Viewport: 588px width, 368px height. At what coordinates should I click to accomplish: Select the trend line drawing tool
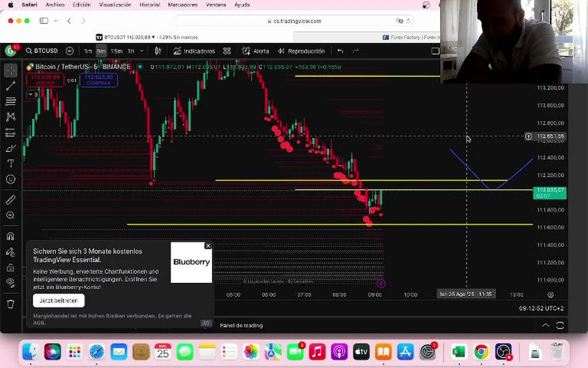[x=11, y=86]
